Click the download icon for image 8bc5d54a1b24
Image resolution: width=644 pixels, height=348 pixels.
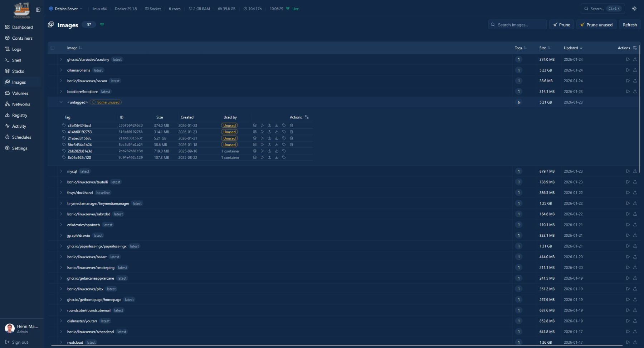coord(277,145)
